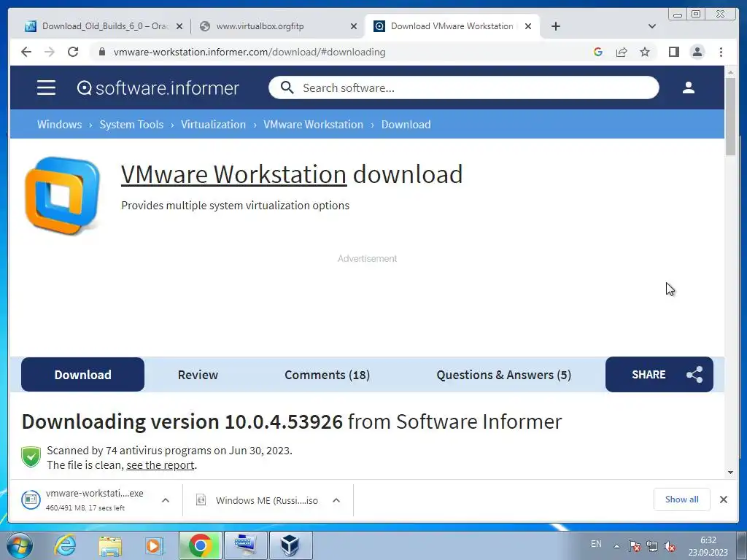Click the green antivirus shield icon

tap(31, 457)
